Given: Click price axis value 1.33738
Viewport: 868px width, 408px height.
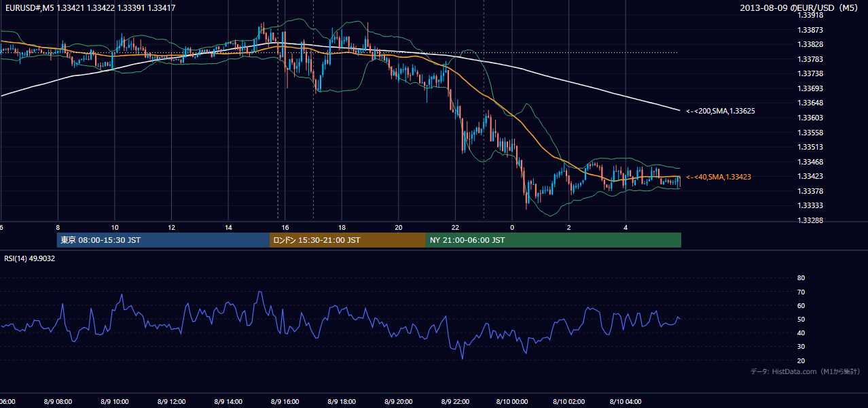Looking at the screenshot, I should click(x=810, y=73).
